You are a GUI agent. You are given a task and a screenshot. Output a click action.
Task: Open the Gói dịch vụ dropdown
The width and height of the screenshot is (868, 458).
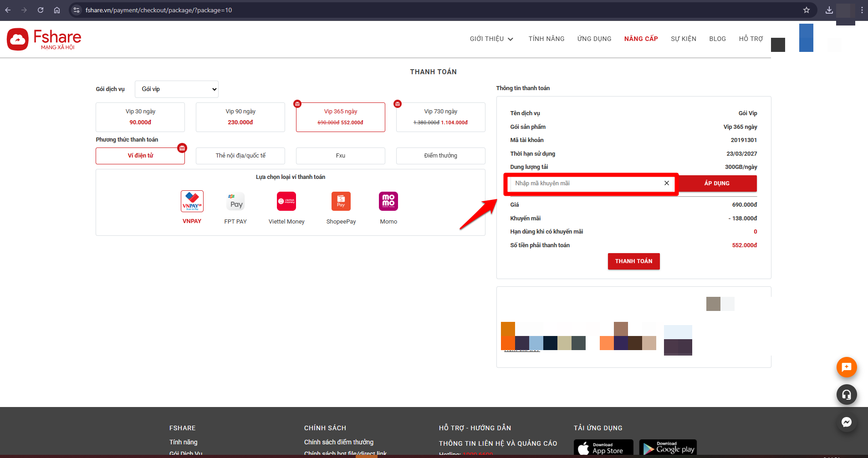click(x=177, y=89)
